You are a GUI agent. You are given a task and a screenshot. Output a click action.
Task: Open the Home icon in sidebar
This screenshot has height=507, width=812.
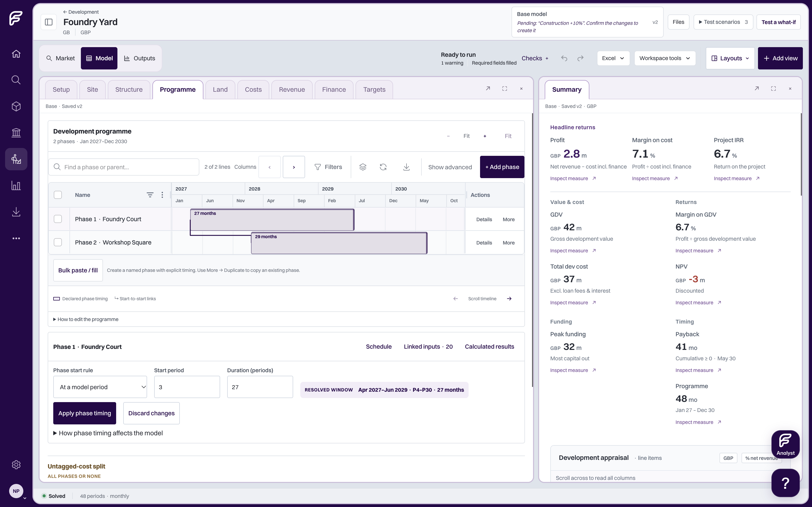(x=16, y=54)
